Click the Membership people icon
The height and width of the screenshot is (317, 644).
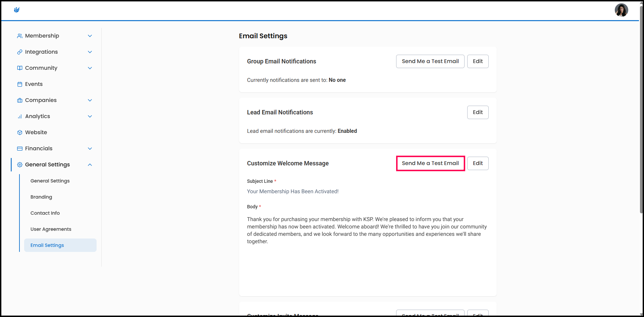coord(20,36)
